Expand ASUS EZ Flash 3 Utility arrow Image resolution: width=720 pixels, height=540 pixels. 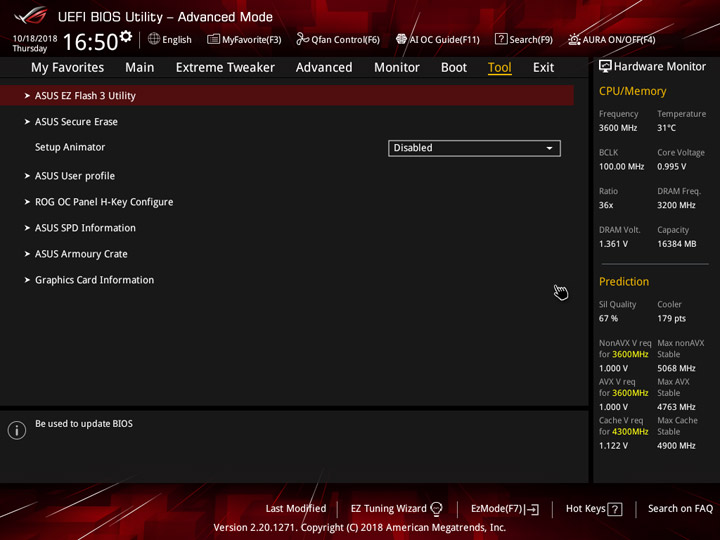(27, 96)
